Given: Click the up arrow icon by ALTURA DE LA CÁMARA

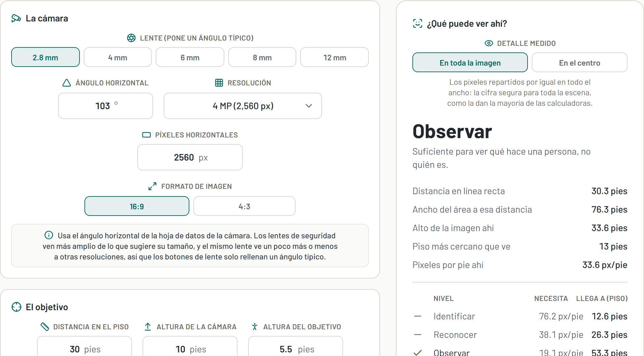Looking at the screenshot, I should (x=148, y=327).
